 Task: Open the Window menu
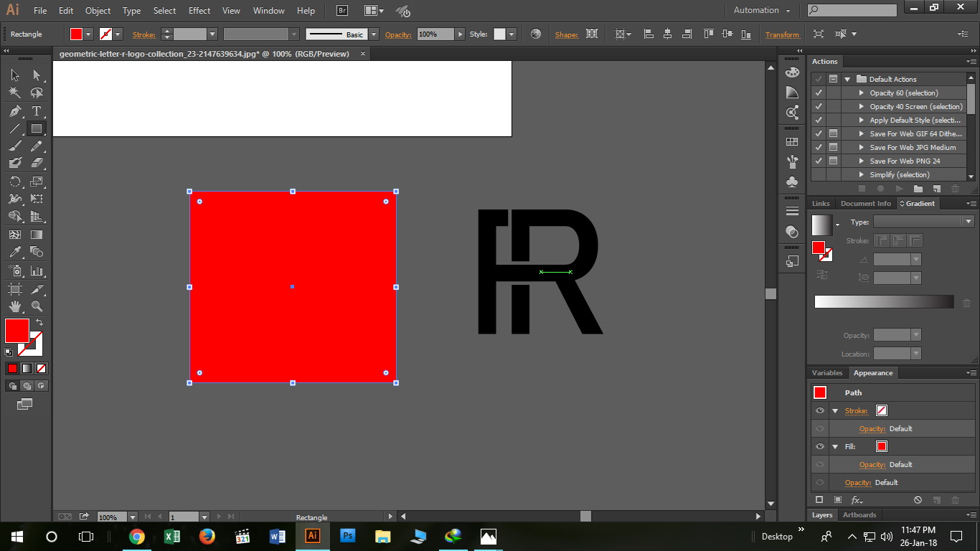click(269, 11)
